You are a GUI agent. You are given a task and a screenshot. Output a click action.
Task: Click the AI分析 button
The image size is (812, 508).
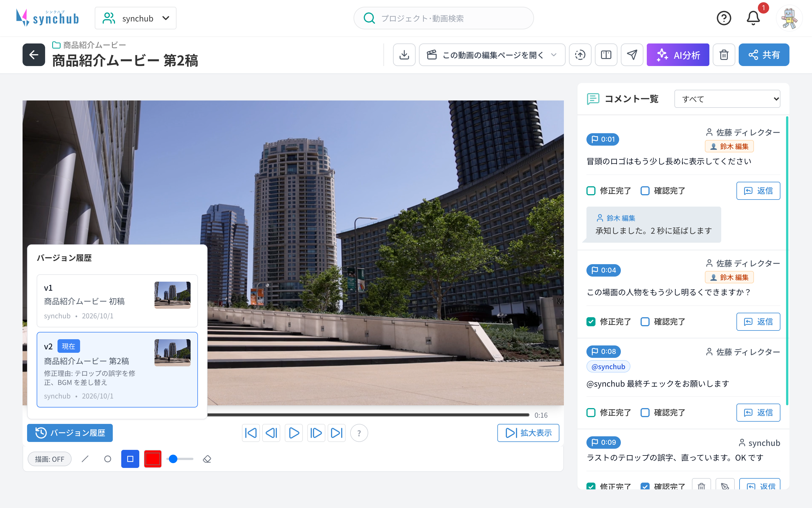point(678,55)
